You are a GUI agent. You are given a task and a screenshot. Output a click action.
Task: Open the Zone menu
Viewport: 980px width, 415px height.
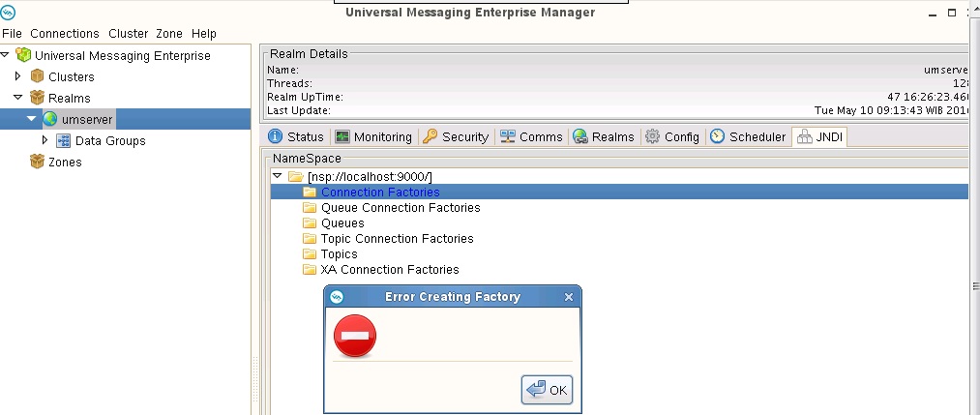(168, 34)
